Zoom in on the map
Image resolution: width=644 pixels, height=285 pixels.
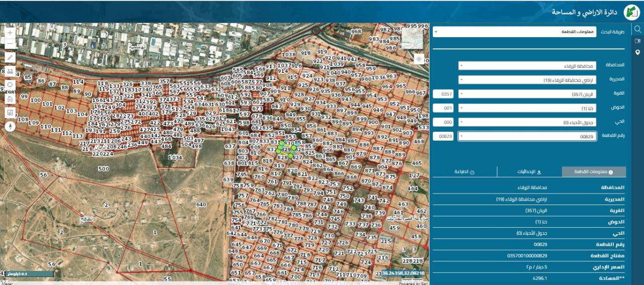(10, 33)
